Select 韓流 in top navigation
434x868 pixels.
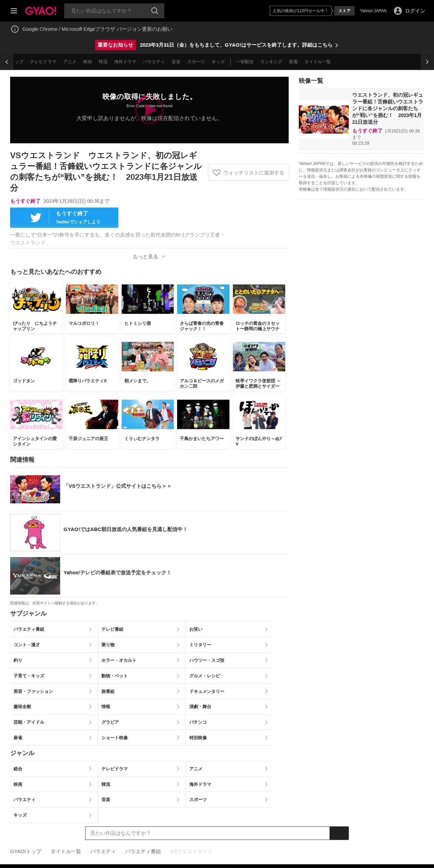[103, 62]
